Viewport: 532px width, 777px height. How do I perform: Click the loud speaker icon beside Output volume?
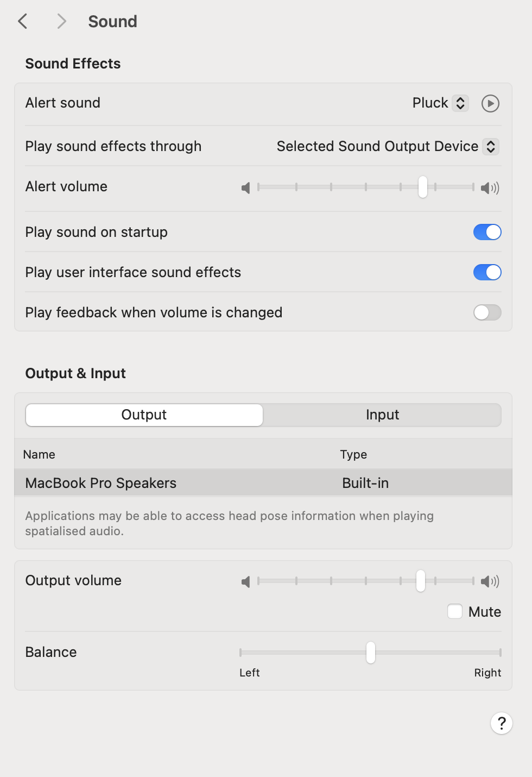(489, 581)
